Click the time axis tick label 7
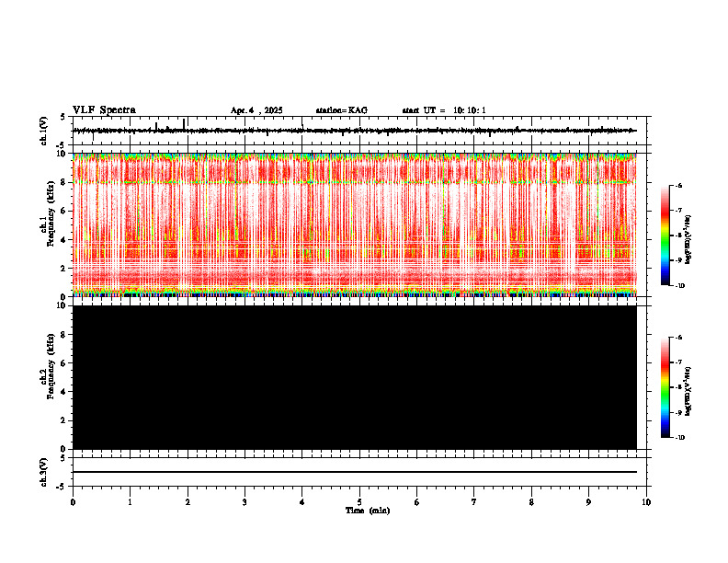728x563 pixels. pos(474,502)
